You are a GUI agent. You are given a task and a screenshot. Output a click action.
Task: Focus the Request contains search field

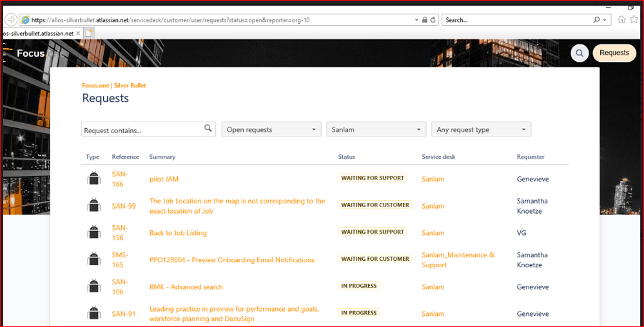coord(148,129)
